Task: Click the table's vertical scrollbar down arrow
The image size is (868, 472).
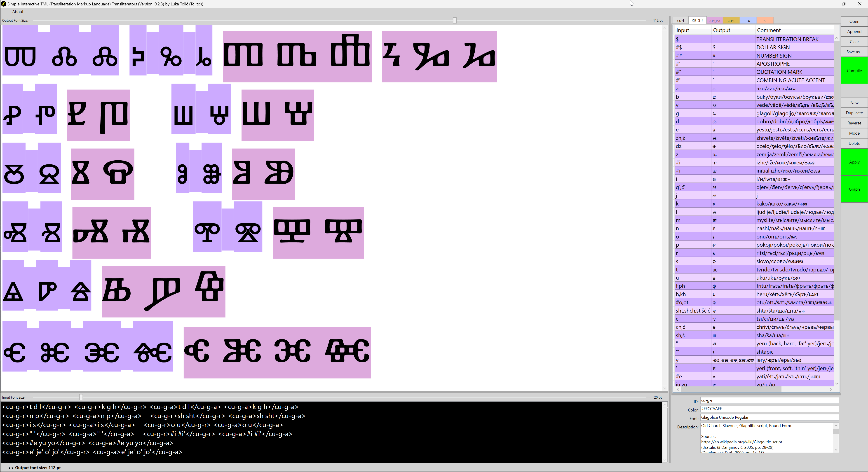Action: coord(836,384)
